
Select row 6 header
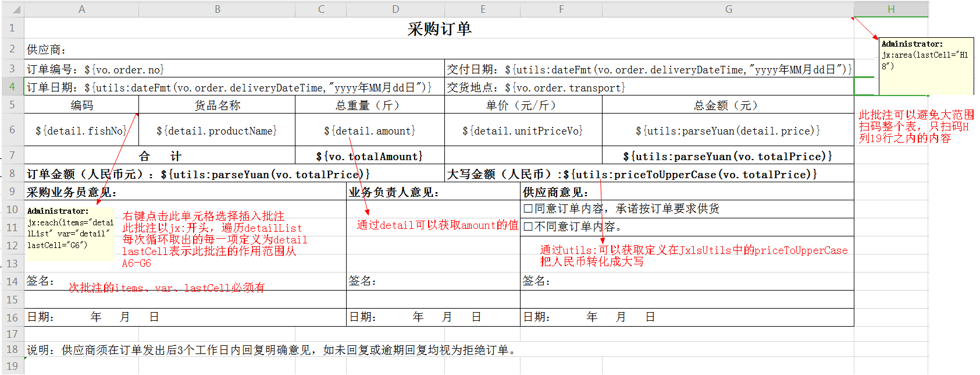(x=12, y=129)
